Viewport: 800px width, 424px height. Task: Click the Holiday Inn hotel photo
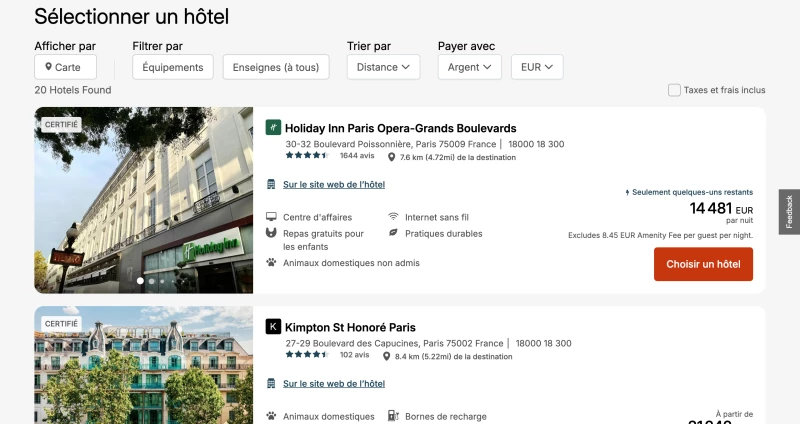pos(143,200)
